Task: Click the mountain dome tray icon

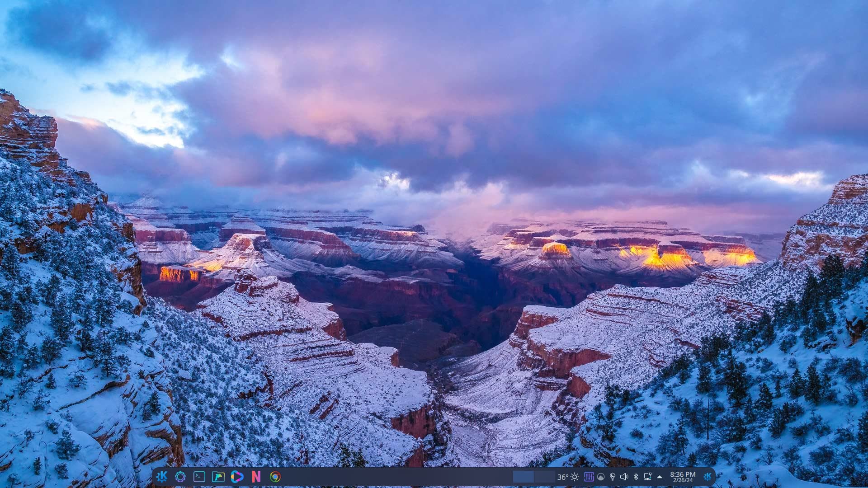Action: coord(601,477)
